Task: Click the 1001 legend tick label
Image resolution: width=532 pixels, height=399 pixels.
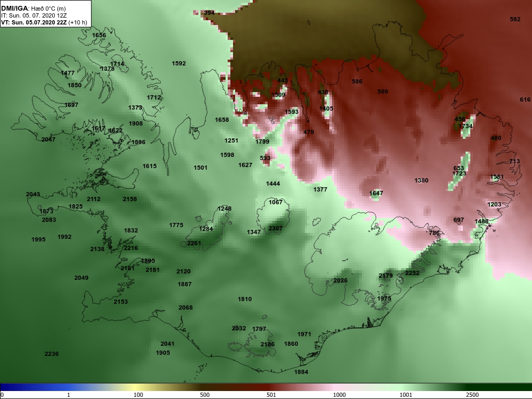Action: [x=406, y=395]
